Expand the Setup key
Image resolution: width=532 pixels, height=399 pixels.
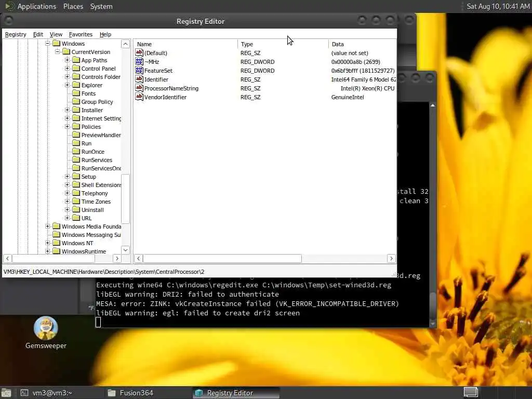[67, 177]
